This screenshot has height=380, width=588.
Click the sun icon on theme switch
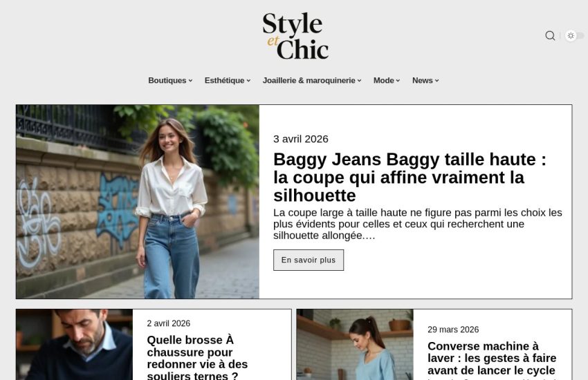click(x=571, y=35)
